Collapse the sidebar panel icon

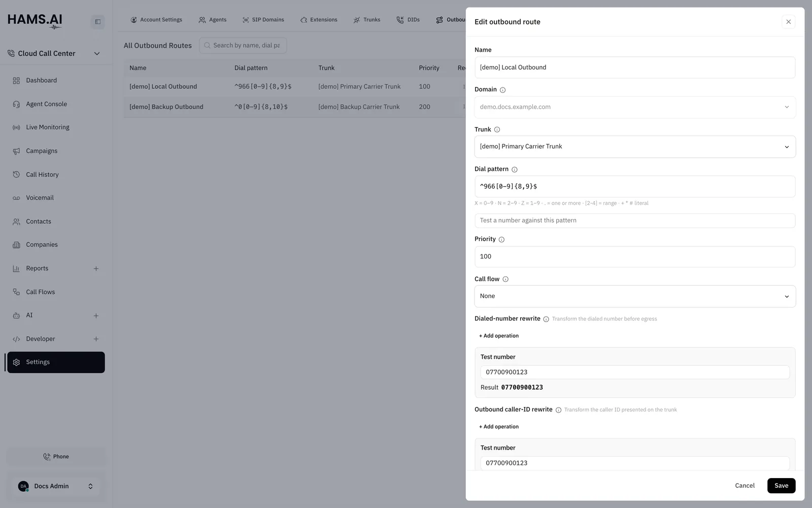(97, 22)
